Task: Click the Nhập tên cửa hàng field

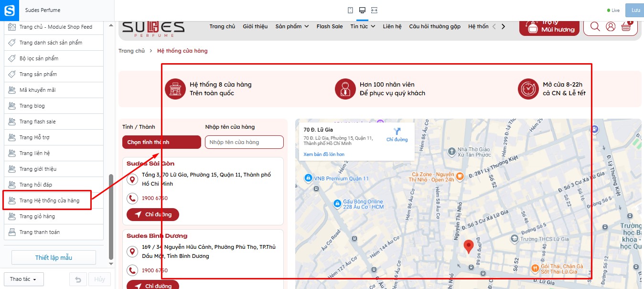Action: (244, 142)
